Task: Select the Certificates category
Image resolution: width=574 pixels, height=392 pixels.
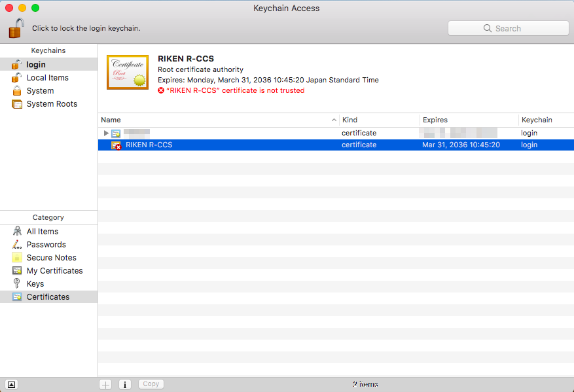Action: click(47, 296)
